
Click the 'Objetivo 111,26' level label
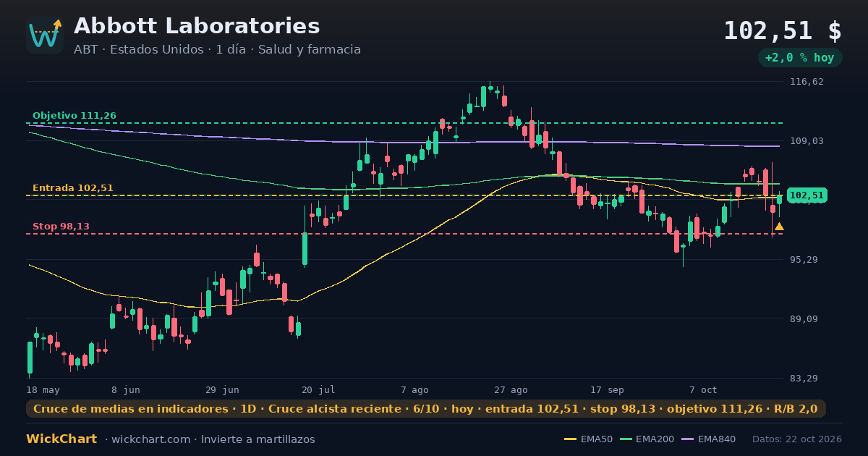[75, 116]
